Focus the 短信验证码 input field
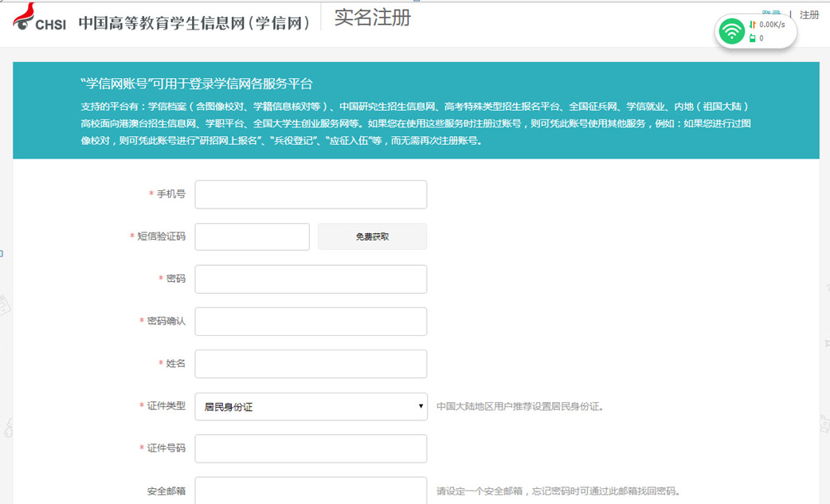The height and width of the screenshot is (504, 830). pos(252,236)
